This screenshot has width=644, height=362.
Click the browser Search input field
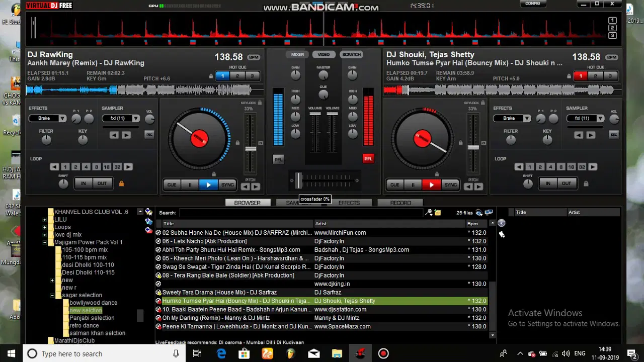click(x=301, y=213)
